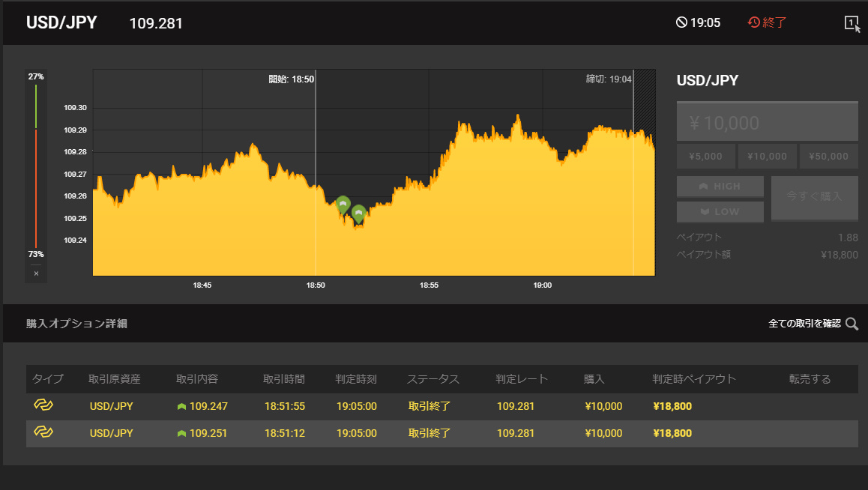
Task: Click the 19:00 label on the time axis
Action: [x=543, y=285]
